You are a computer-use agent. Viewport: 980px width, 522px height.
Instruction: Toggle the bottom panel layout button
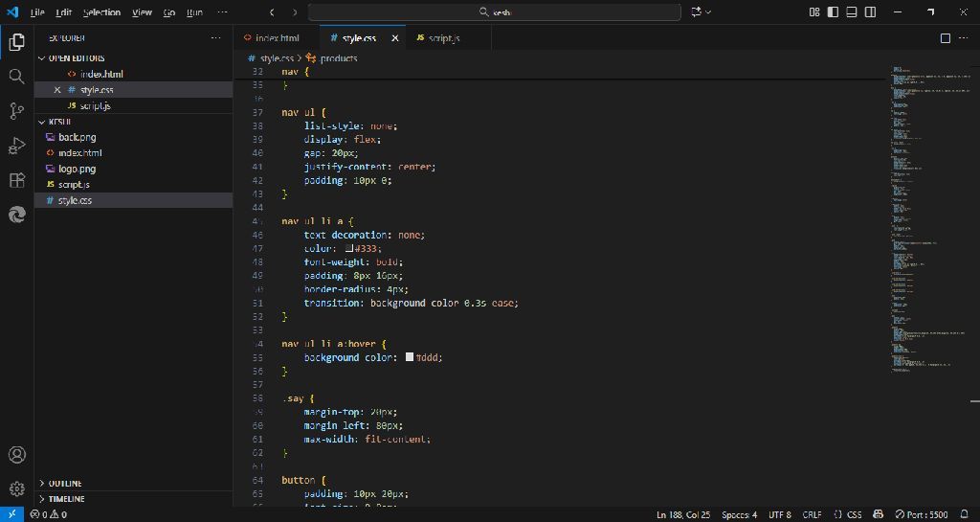point(851,12)
